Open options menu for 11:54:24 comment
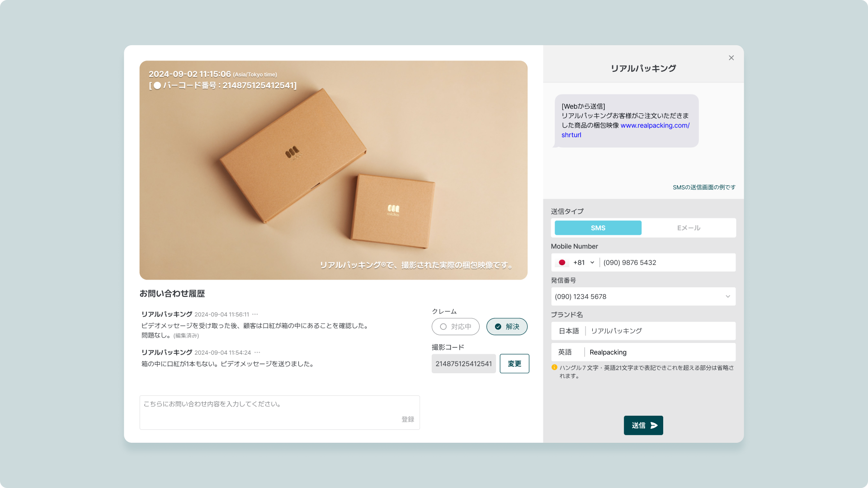This screenshot has width=868, height=488. [x=257, y=352]
